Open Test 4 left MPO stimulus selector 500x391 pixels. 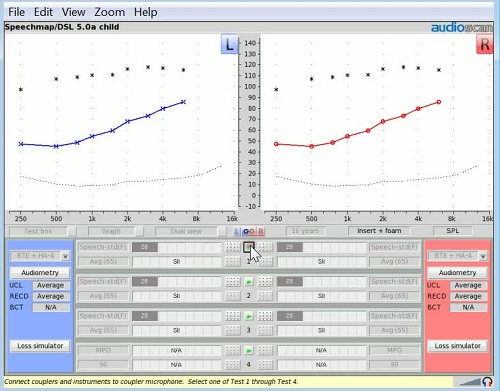(103, 350)
